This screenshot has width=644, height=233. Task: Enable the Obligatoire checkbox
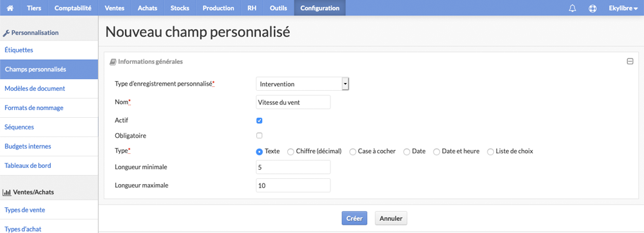pyautogui.click(x=259, y=135)
